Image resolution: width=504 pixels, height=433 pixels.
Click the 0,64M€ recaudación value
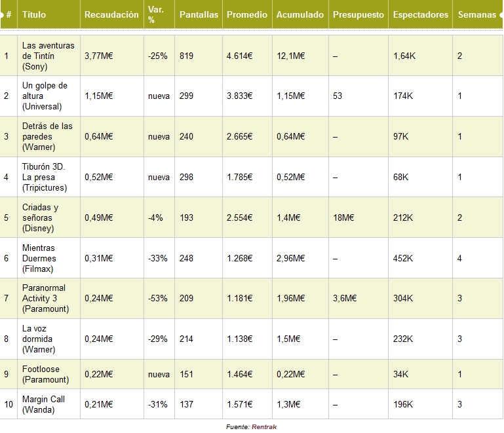click(99, 136)
